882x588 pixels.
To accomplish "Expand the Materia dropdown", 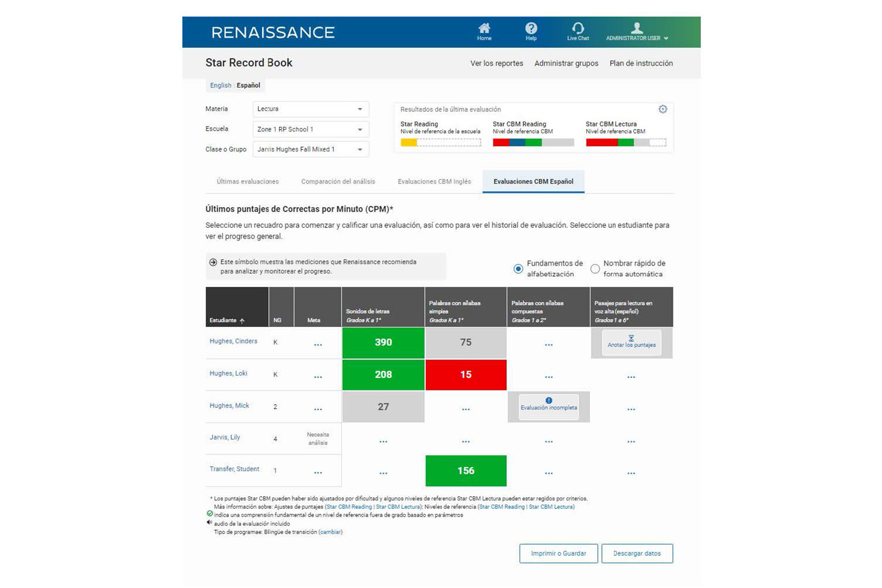I will pos(311,109).
